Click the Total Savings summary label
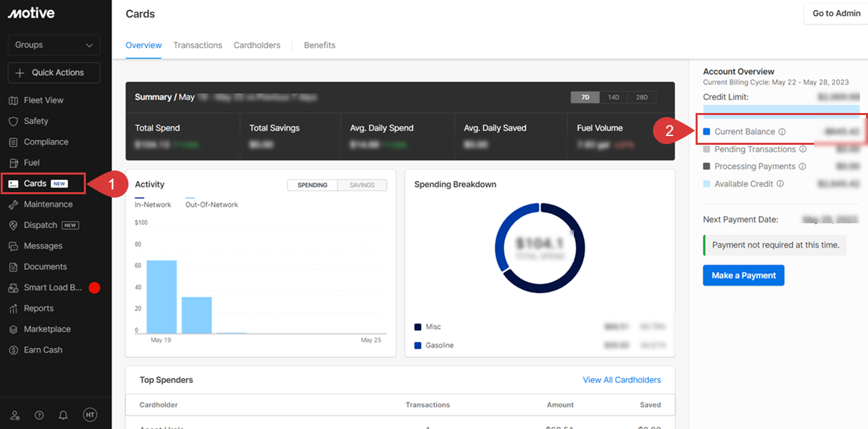 [x=274, y=128]
